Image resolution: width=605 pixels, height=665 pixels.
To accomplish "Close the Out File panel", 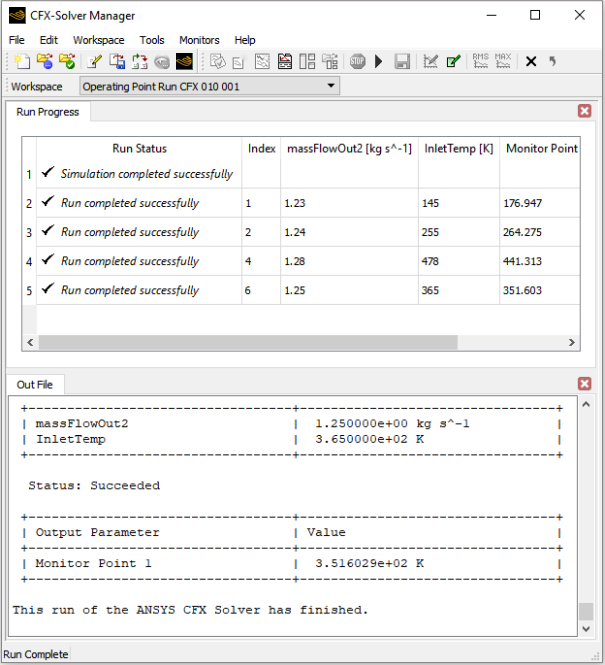I will (585, 384).
